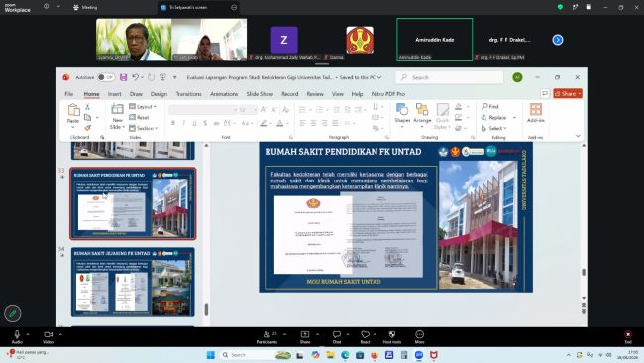This screenshot has width=644, height=363.
Task: Open the Zoom Meeting tab
Action: pos(85,7)
